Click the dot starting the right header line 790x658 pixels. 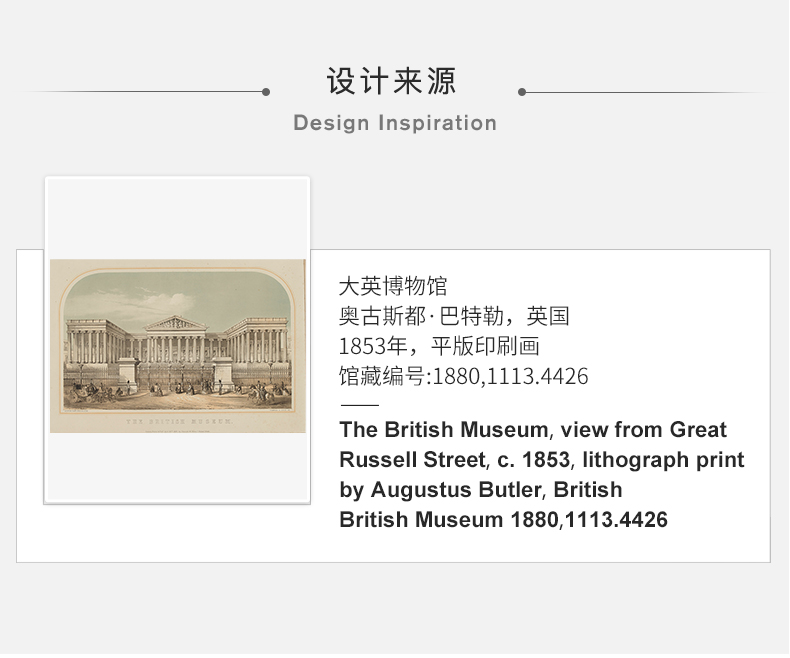coord(523,92)
